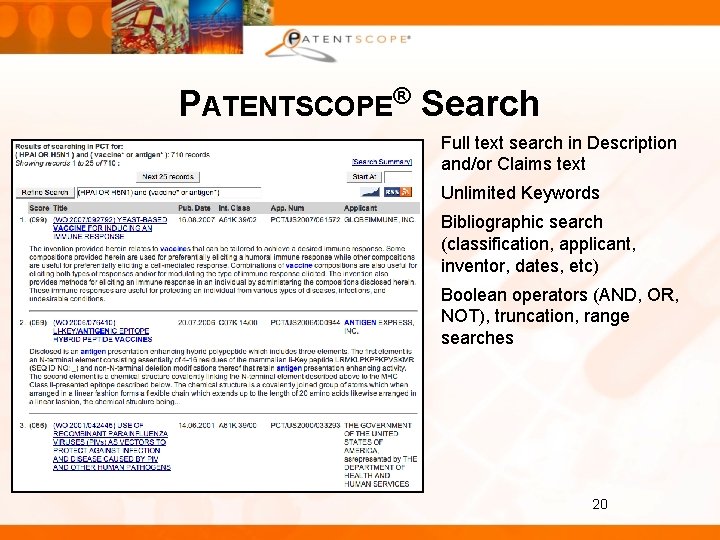
Task: Click the Pub. Date column header
Action: [x=195, y=208]
